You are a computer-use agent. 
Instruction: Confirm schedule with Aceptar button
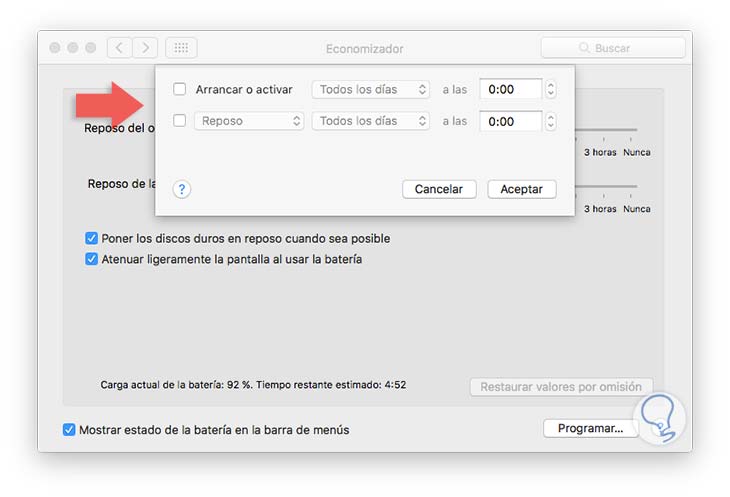(521, 189)
